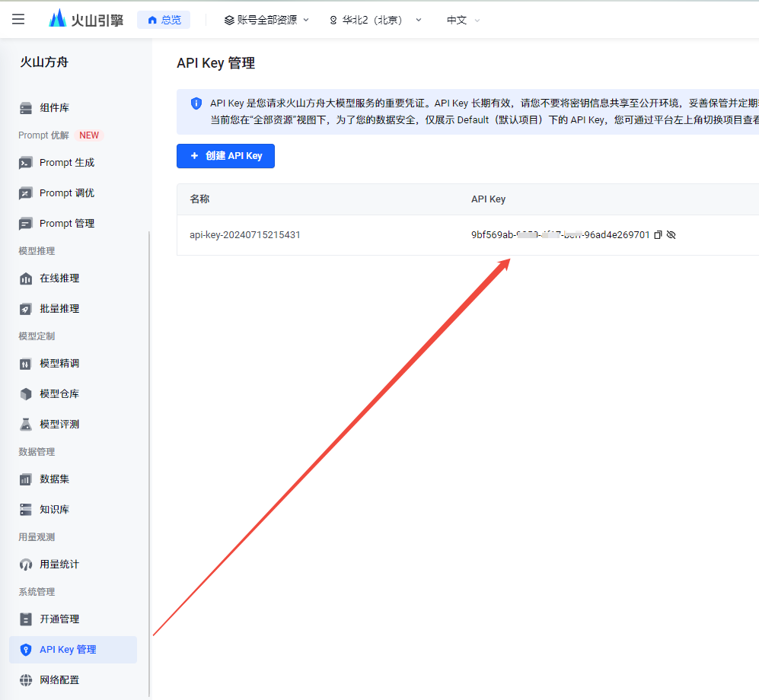This screenshot has width=759, height=700.
Task: Open Prompt 管理 page
Action: point(67,224)
